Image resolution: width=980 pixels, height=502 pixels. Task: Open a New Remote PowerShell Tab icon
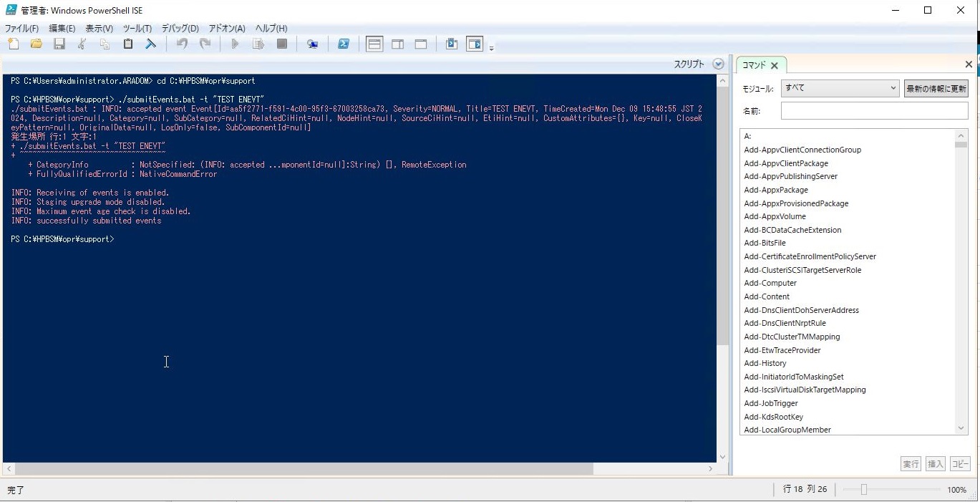[312, 44]
